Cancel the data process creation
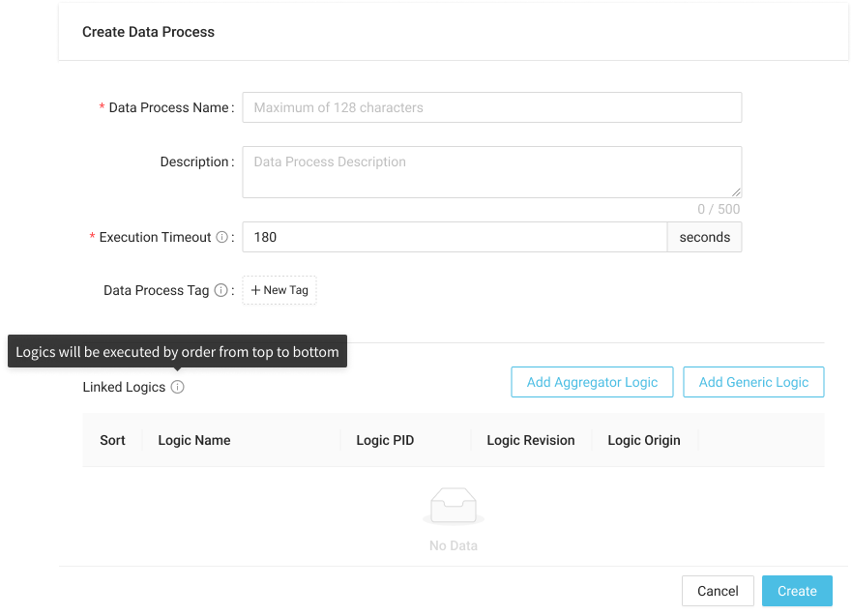Viewport: 852px width, 616px height. [718, 591]
